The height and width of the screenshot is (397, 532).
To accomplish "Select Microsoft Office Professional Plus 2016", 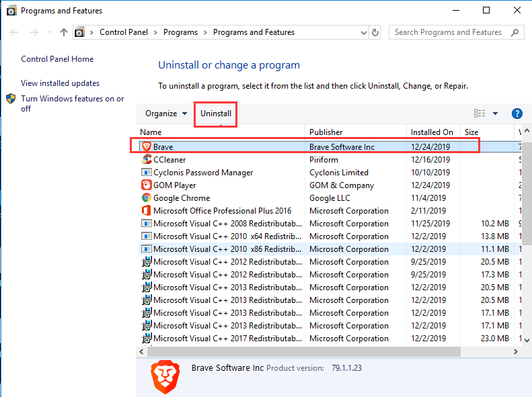I will tap(330, 211).
